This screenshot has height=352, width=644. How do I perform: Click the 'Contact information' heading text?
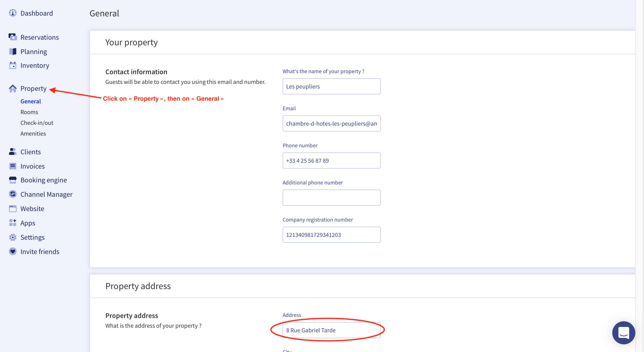click(x=136, y=72)
